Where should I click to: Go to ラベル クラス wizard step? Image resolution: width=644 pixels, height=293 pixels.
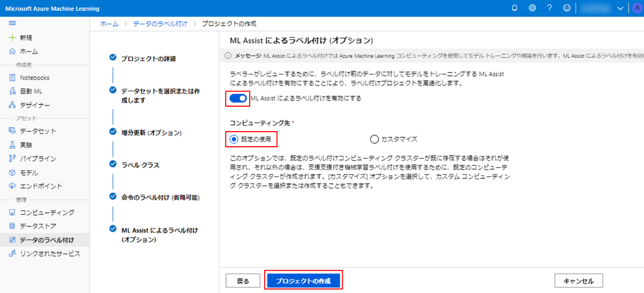click(x=140, y=165)
